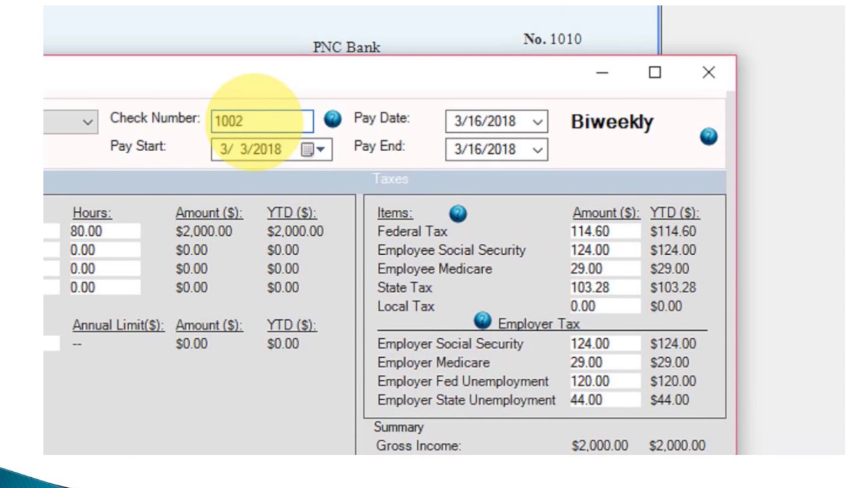The height and width of the screenshot is (488, 868).
Task: Click Employer Fed Unemployment YTD value $120.00
Action: [x=673, y=382]
